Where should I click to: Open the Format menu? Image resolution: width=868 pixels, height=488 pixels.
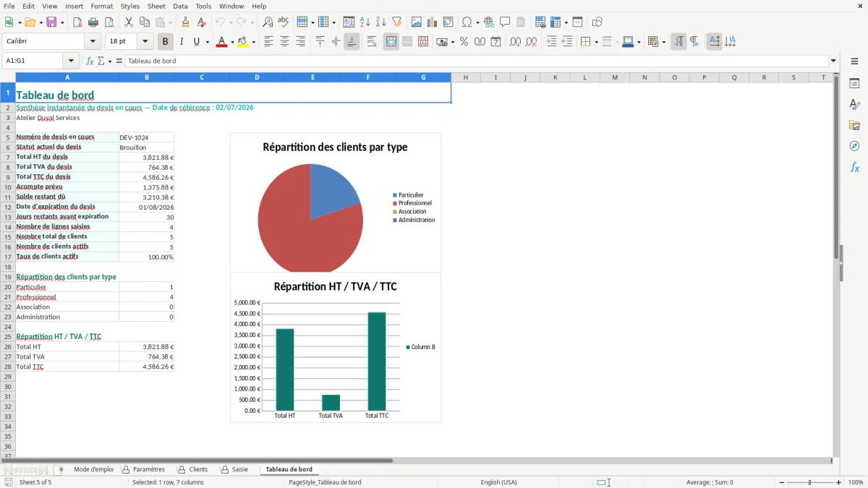tap(101, 6)
